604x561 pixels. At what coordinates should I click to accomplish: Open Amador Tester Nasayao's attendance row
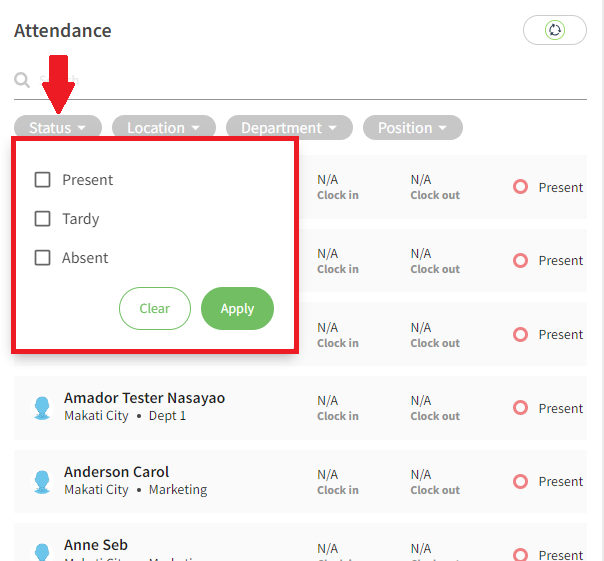pos(300,408)
